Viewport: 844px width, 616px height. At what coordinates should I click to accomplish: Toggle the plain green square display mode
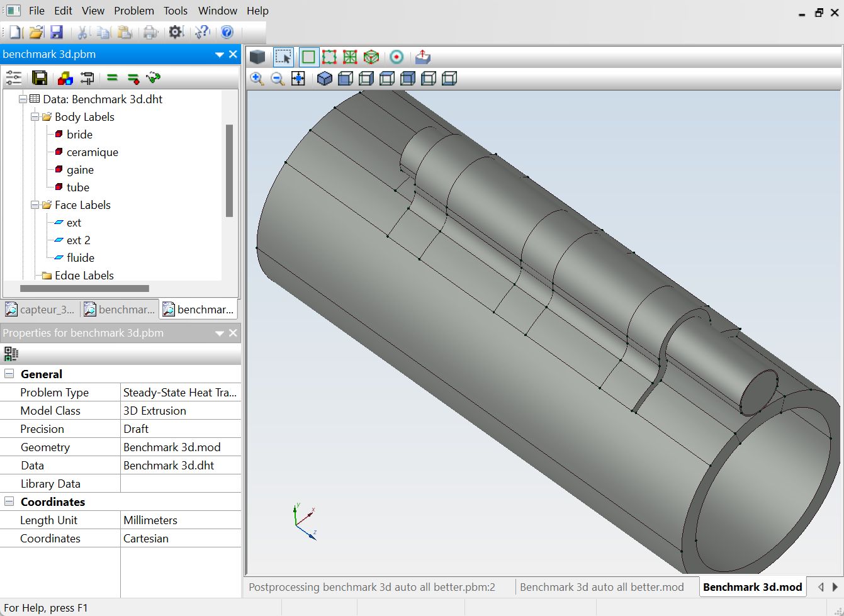pyautogui.click(x=308, y=57)
